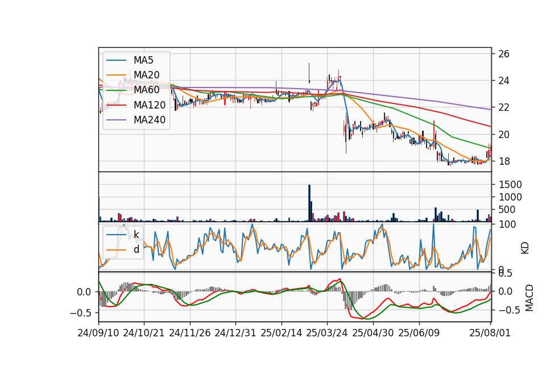Click the MA120 legend label

(150, 105)
